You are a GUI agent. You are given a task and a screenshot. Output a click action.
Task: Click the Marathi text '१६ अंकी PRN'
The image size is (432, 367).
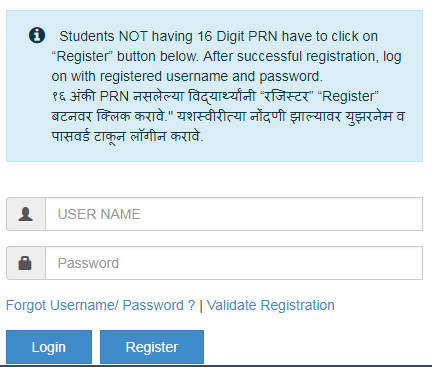click(90, 96)
